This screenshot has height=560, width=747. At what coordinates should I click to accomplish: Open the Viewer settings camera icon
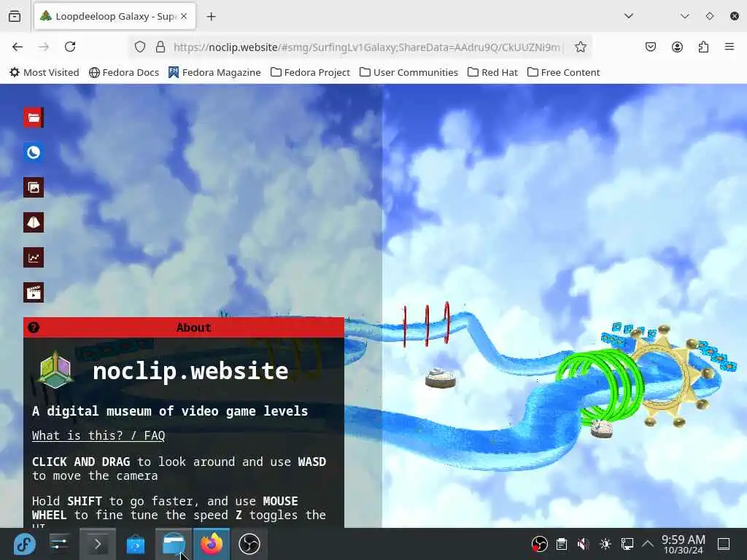coord(34,222)
